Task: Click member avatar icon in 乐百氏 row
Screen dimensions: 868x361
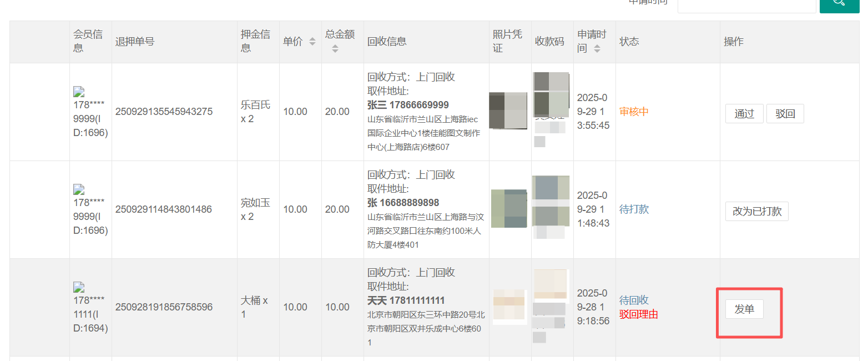Action: pos(78,92)
